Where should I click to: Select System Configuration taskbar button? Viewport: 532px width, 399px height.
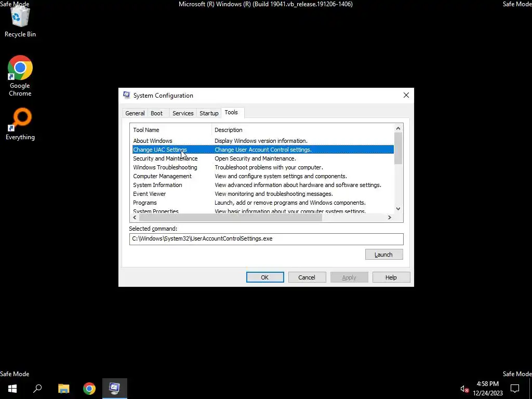[x=115, y=388]
